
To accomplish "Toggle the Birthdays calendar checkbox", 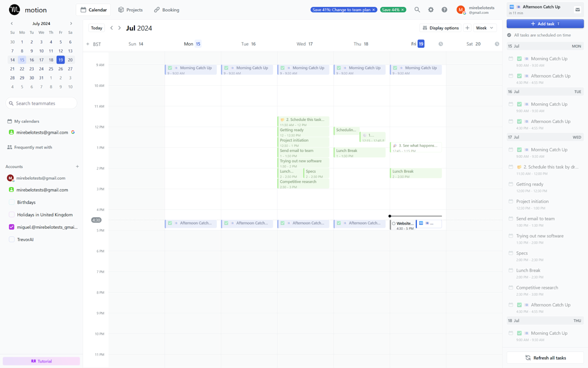I will tap(12, 202).
